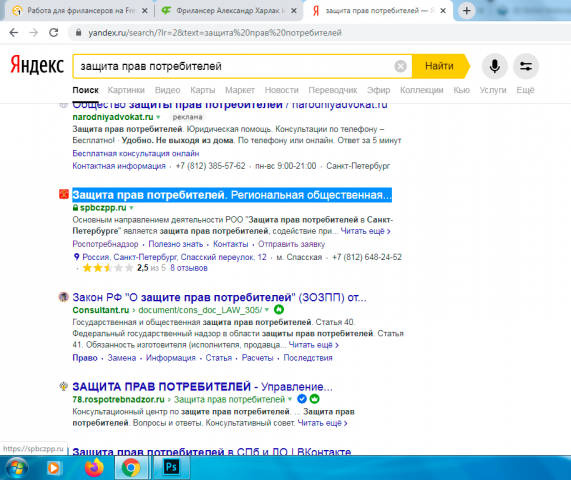Expand 'Читать ещё' in Consultant.ru snippet
Viewport: 571px width, 480px height.
(314, 345)
